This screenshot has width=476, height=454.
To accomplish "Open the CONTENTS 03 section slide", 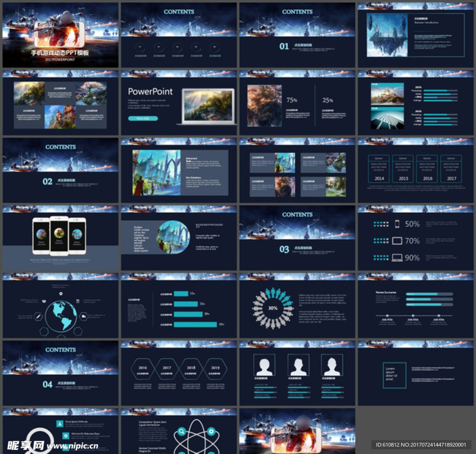I will point(297,238).
